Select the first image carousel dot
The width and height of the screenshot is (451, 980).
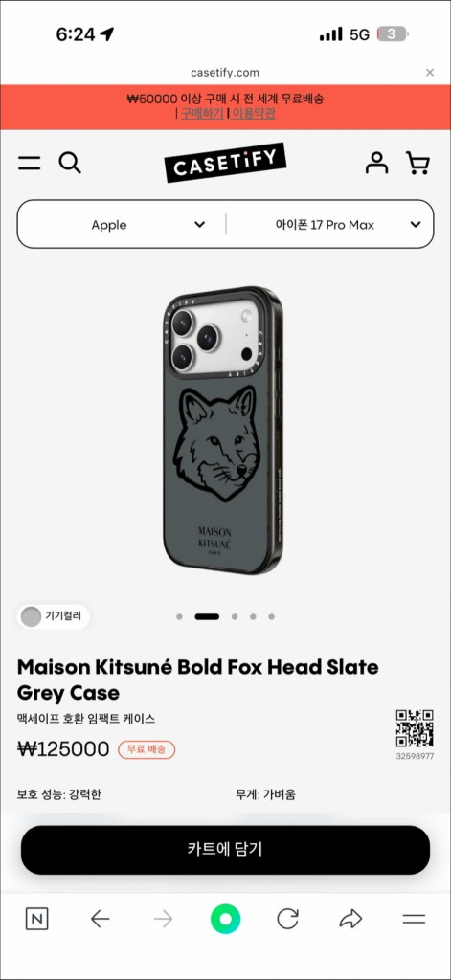click(x=179, y=617)
